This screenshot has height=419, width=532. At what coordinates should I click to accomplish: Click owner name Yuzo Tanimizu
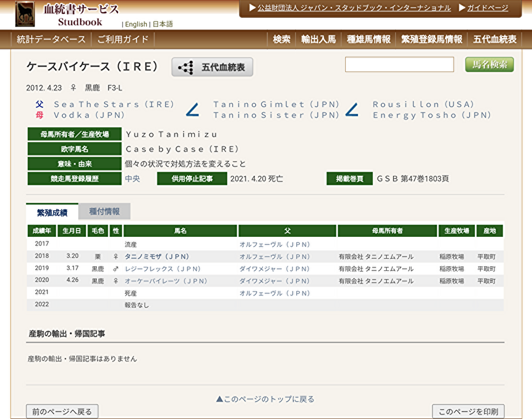coord(171,134)
